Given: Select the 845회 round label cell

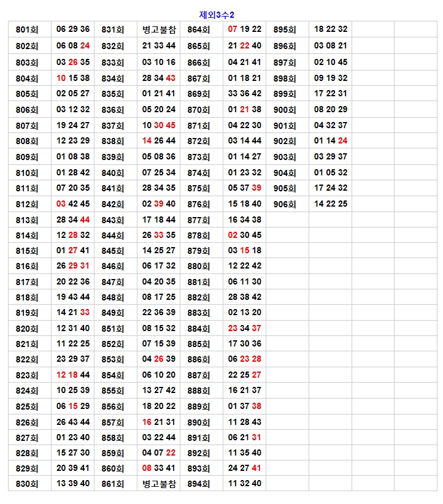Looking at the screenshot, I should 113,251.
